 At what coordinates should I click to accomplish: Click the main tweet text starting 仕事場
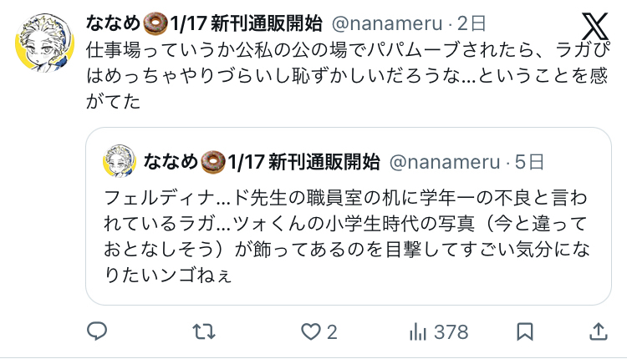coord(347,75)
